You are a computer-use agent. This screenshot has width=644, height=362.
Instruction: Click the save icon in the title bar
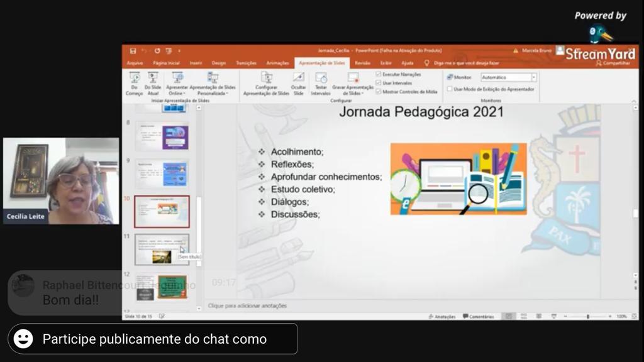tap(133, 51)
